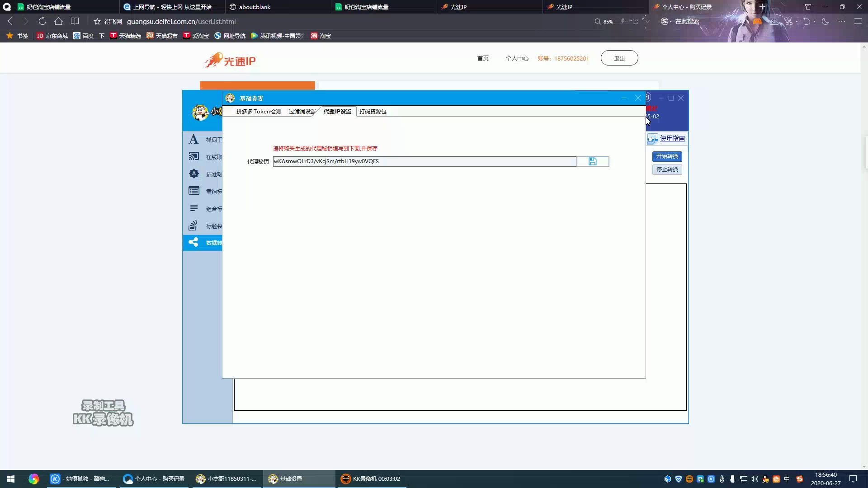Open the browser hamburger menu
Viewport: 868px width, 488px height.
[x=858, y=21]
